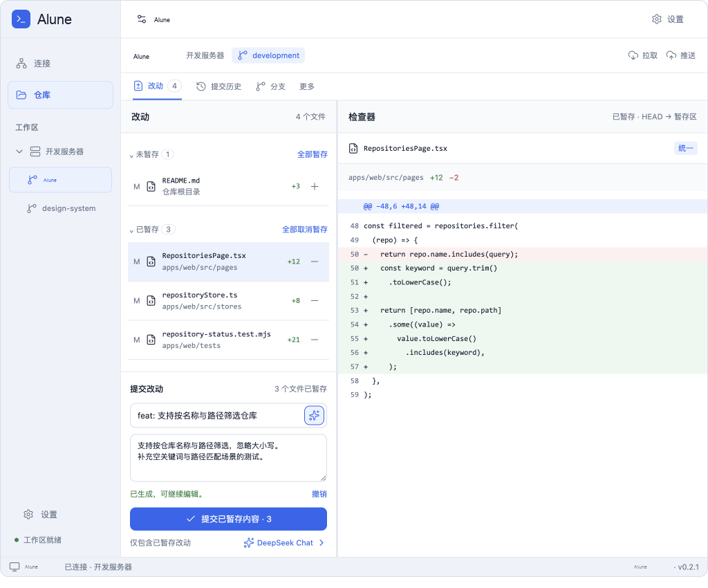Click 开发服务器 in the breadcrumb

coord(205,55)
